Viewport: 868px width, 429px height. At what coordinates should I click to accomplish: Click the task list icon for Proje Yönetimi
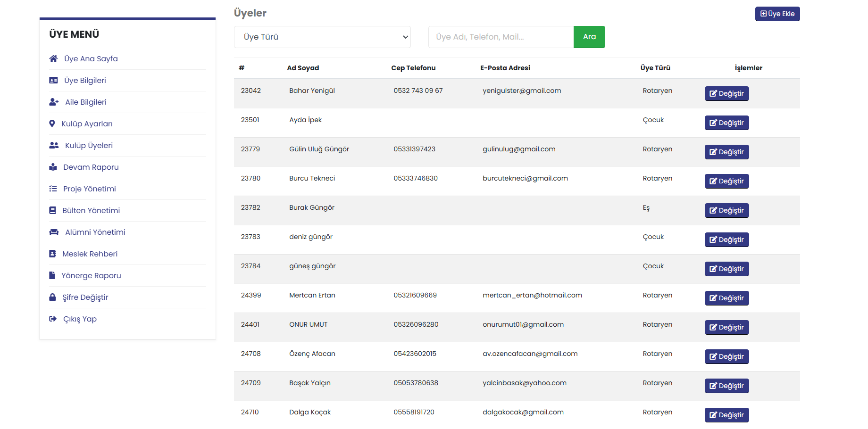pos(53,189)
